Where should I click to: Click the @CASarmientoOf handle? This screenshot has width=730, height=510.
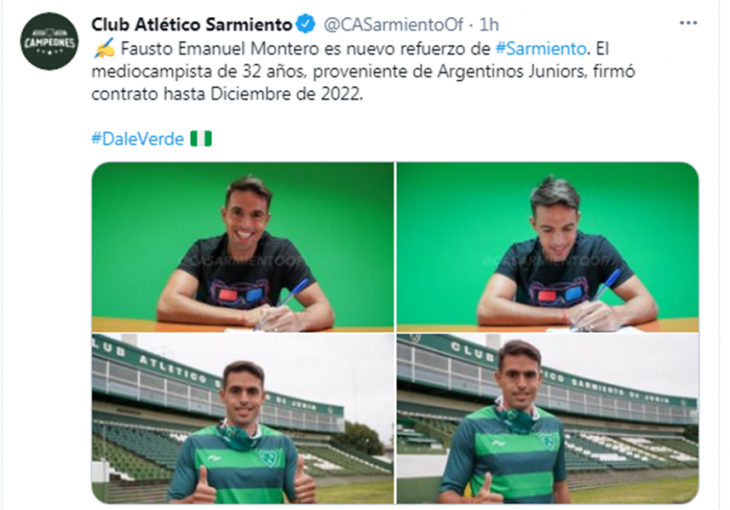point(393,24)
